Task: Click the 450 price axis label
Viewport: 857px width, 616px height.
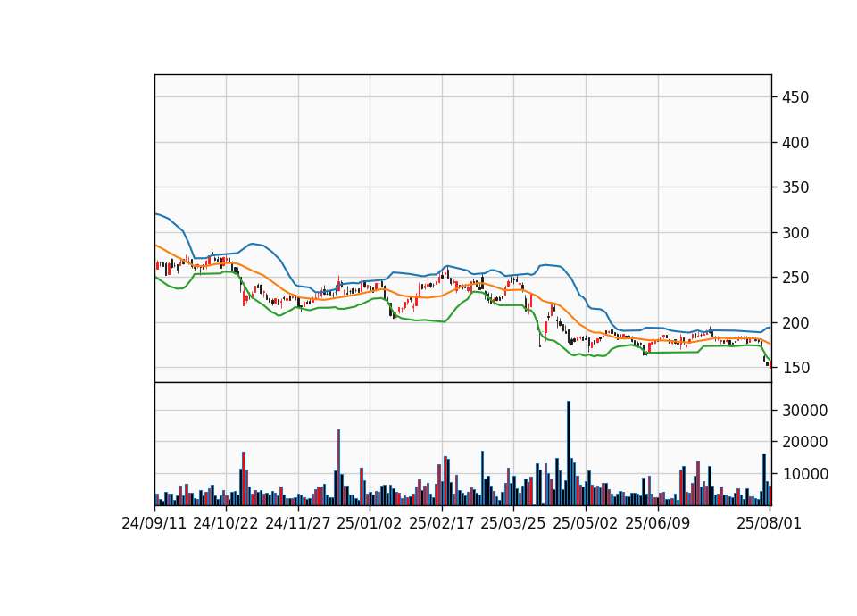Action: tap(795, 97)
